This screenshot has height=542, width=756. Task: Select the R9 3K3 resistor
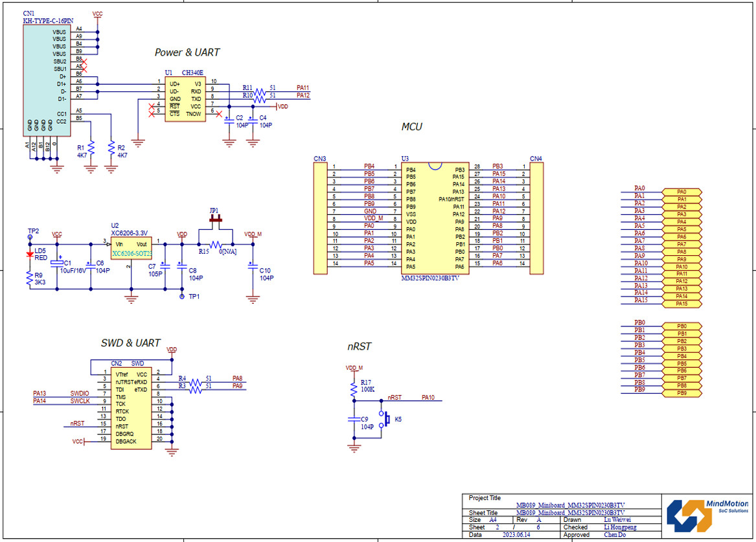pos(29,278)
